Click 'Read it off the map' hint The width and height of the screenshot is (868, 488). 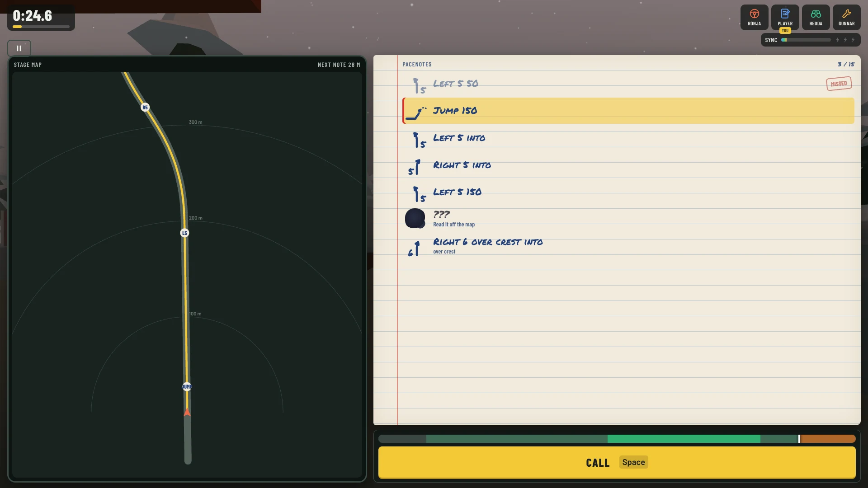click(454, 225)
